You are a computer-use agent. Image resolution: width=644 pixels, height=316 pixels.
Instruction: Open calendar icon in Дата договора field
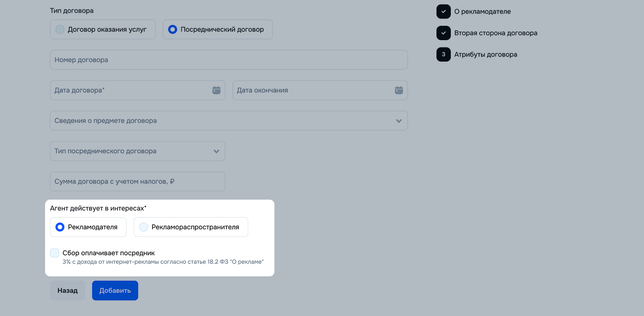tap(216, 90)
